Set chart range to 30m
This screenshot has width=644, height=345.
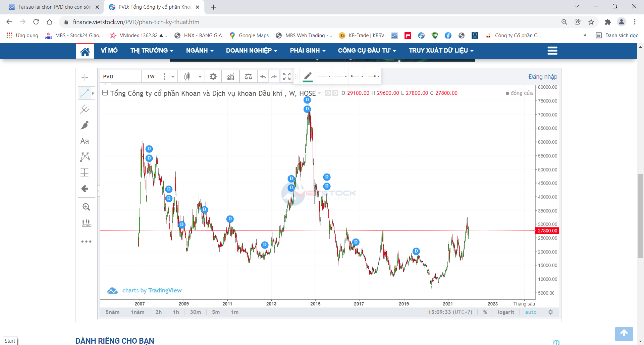pyautogui.click(x=196, y=312)
